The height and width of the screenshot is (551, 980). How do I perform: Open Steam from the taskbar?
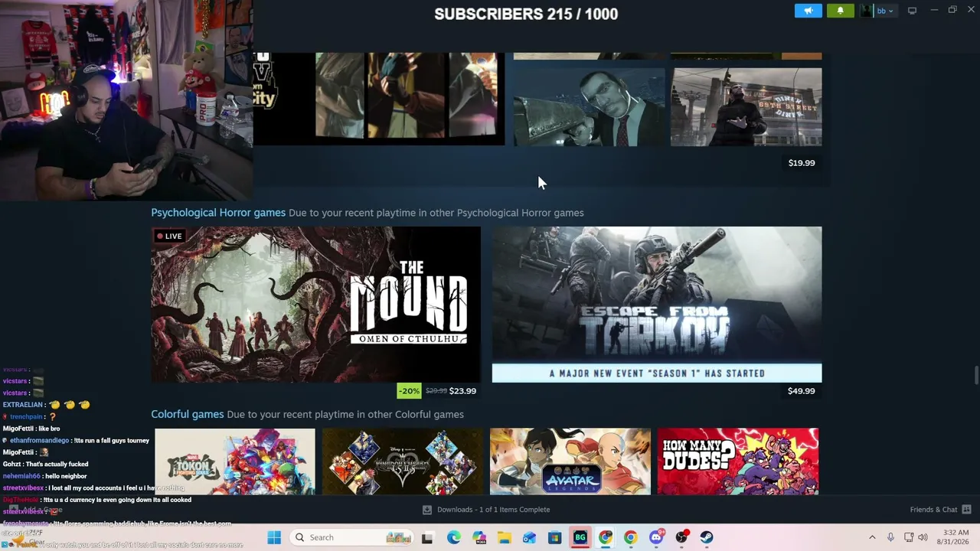[x=707, y=537]
